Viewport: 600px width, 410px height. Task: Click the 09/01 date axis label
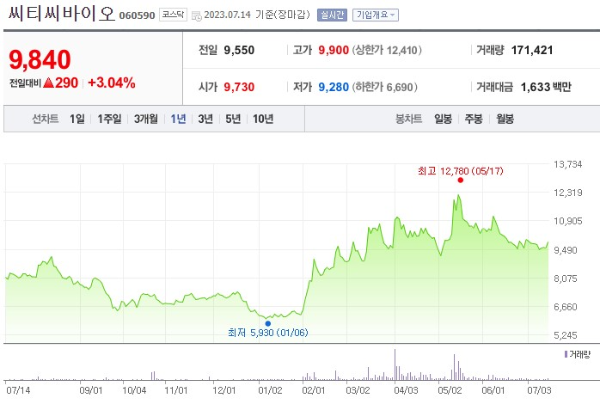[x=91, y=390]
